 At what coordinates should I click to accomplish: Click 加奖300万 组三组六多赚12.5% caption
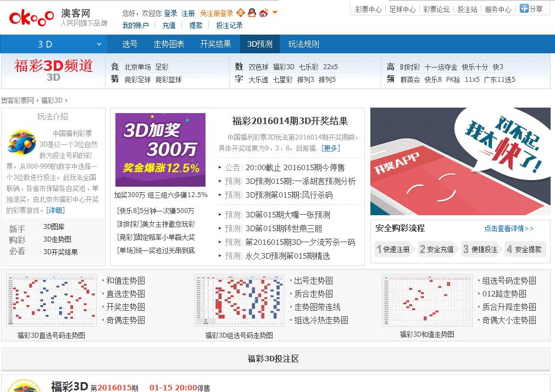tap(160, 195)
